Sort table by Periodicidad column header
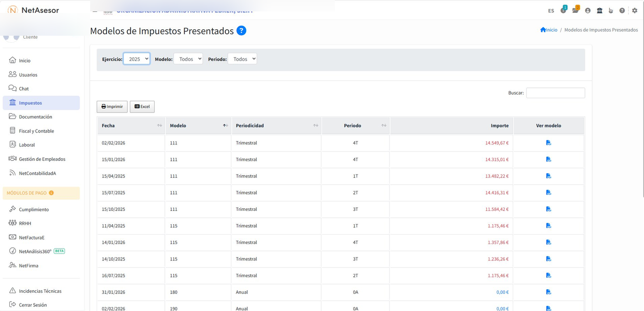644x311 pixels. click(x=276, y=125)
